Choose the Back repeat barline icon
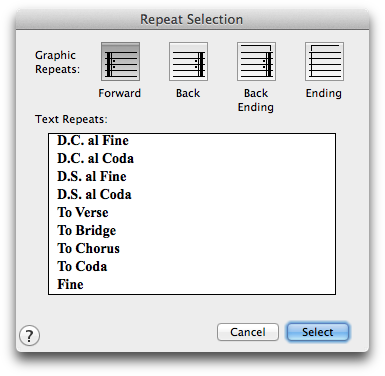 188,61
